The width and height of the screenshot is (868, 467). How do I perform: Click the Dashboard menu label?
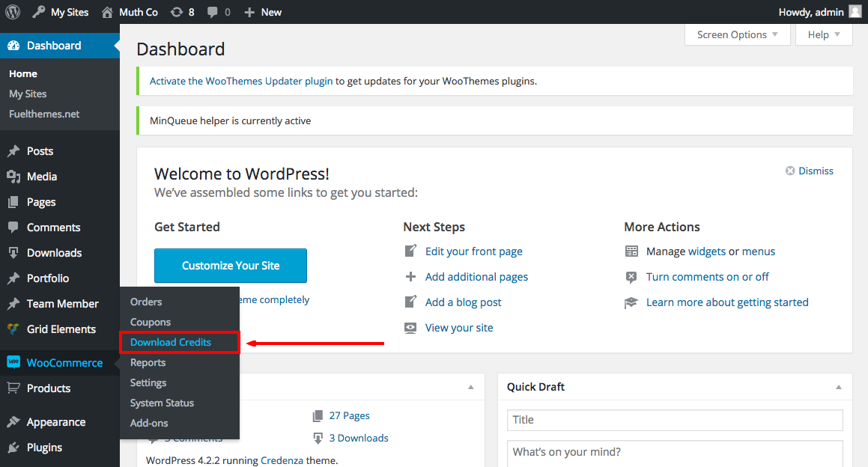[x=54, y=46]
